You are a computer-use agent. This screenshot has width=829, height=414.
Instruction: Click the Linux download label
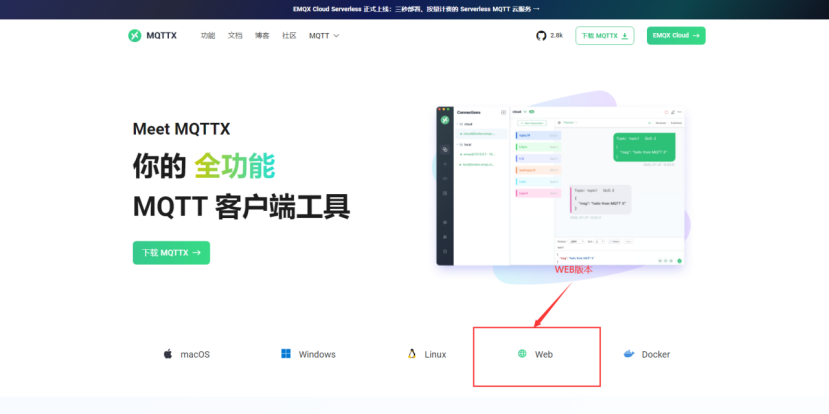click(x=435, y=354)
